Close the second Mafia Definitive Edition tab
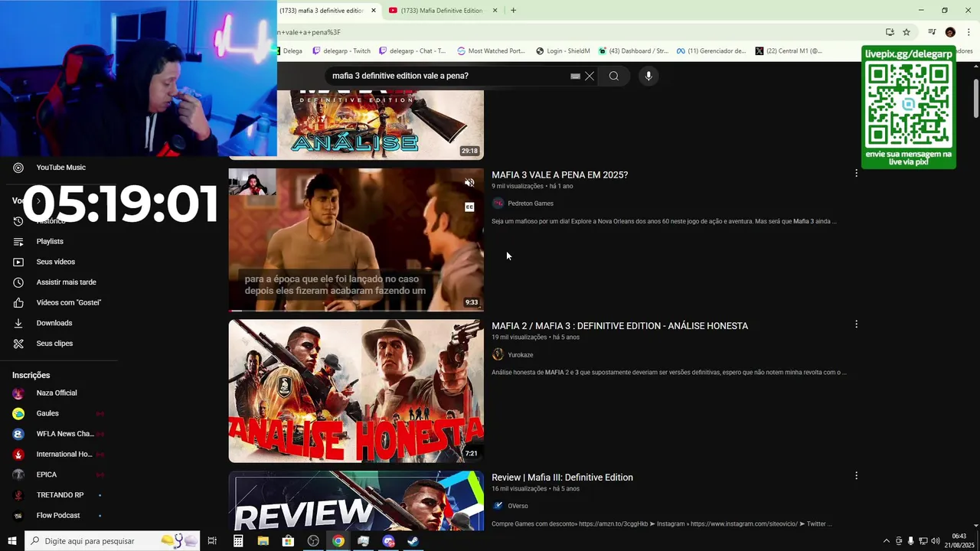 click(495, 10)
